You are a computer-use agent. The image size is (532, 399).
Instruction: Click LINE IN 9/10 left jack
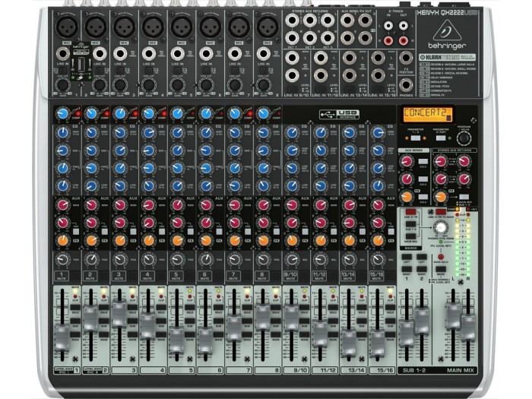292,58
